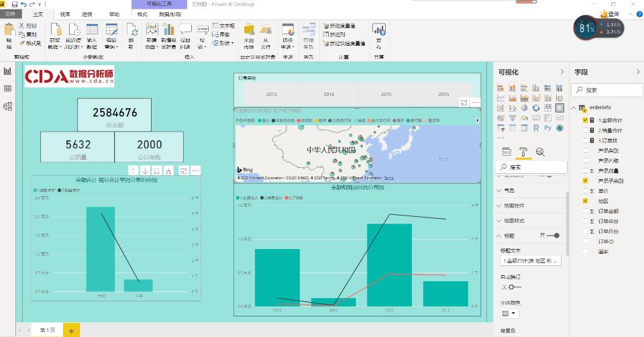Click From Marketplace (来自市场) icon
Screen dimensions: 644x337
point(249,30)
